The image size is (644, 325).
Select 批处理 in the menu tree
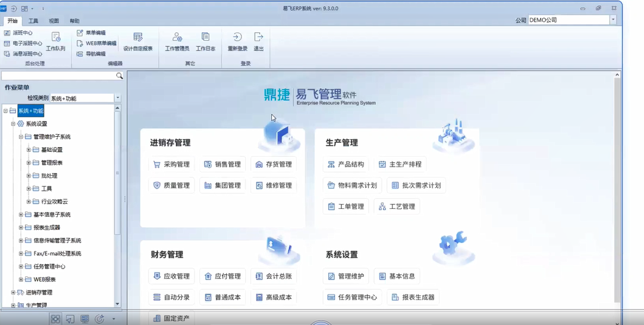coord(49,176)
